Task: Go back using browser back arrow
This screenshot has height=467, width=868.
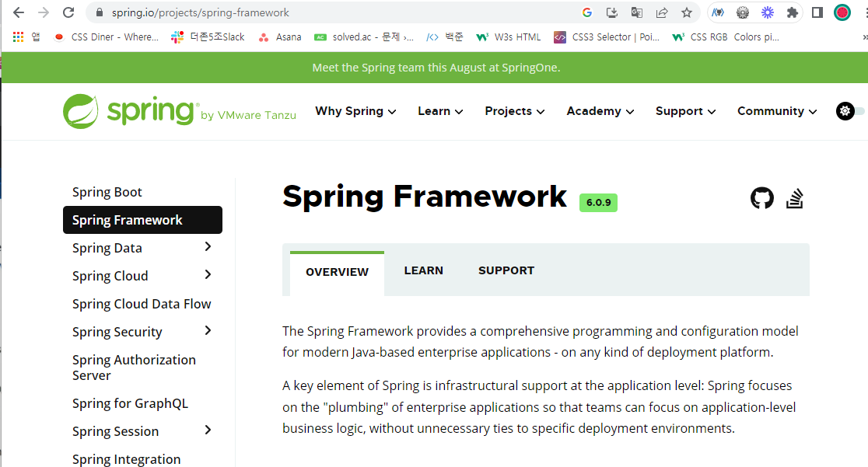Action: click(18, 12)
